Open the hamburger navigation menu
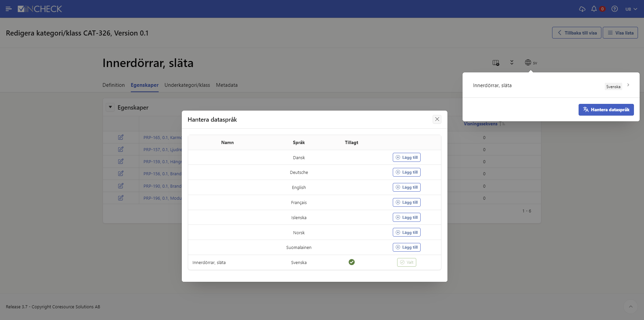This screenshot has height=320, width=644. (x=9, y=9)
